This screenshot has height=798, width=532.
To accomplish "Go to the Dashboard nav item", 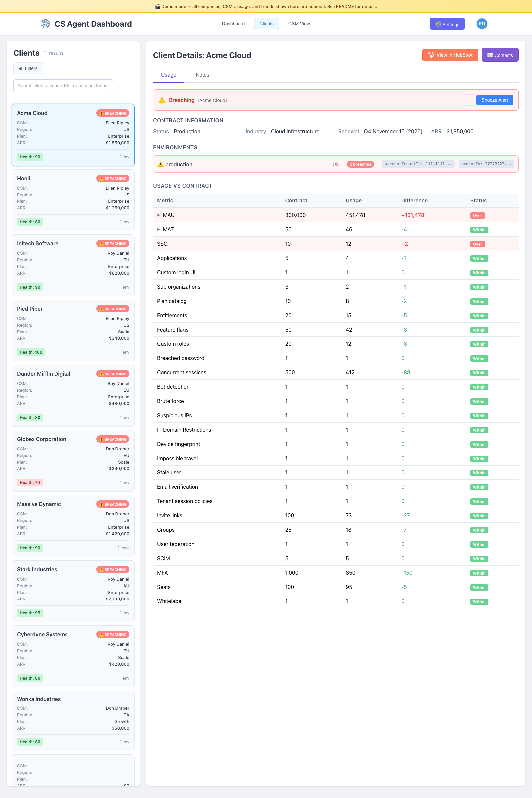I will pyautogui.click(x=233, y=24).
